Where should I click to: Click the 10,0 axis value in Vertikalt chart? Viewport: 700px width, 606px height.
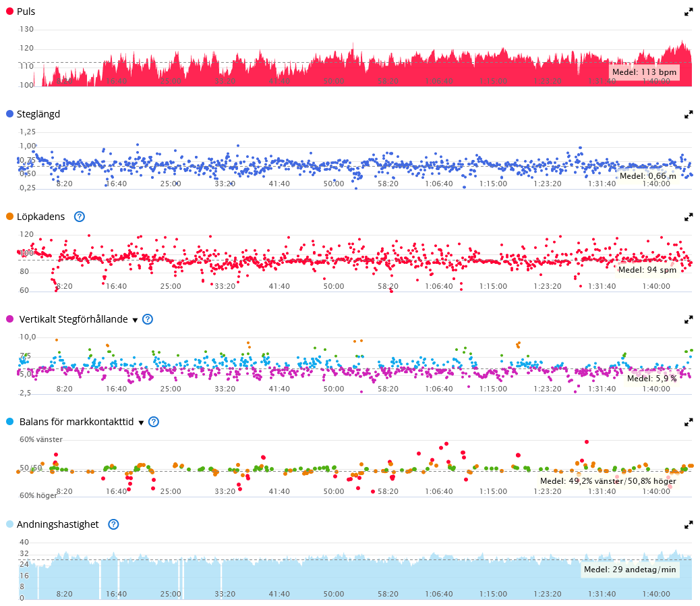pyautogui.click(x=27, y=337)
